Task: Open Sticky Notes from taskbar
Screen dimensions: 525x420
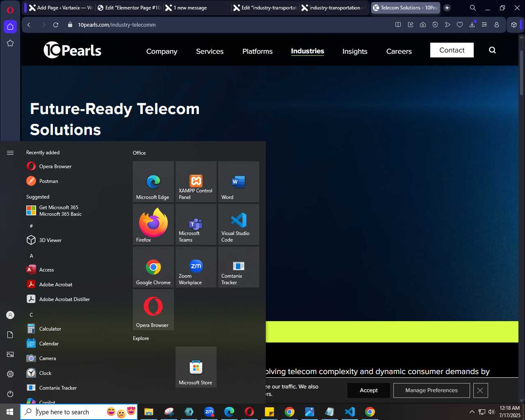Action: [x=269, y=412]
